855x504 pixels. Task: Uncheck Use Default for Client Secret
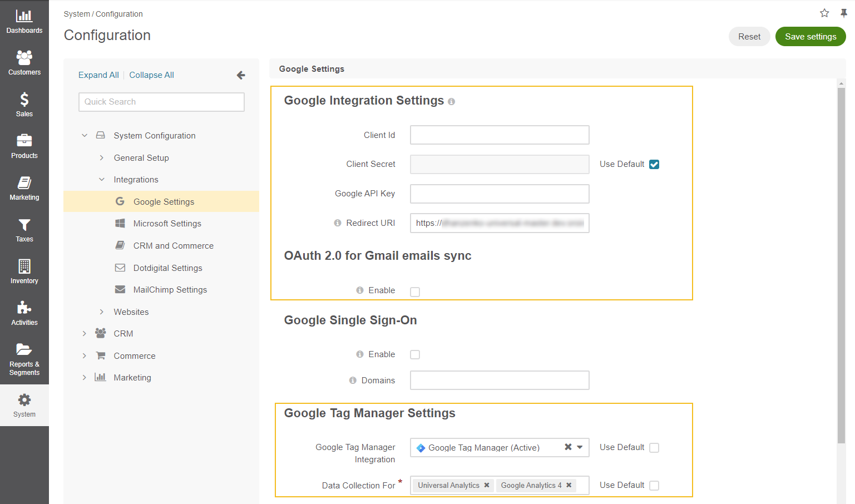click(x=654, y=164)
